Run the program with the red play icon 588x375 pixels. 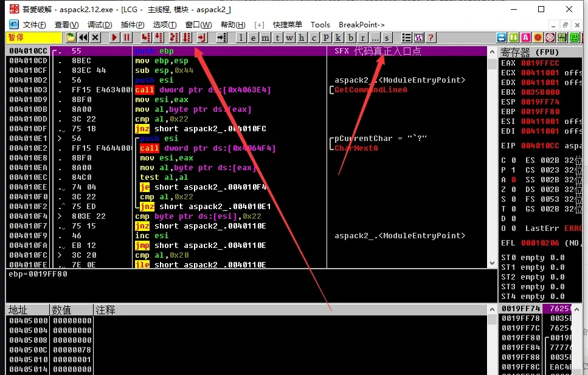pyautogui.click(x=114, y=38)
